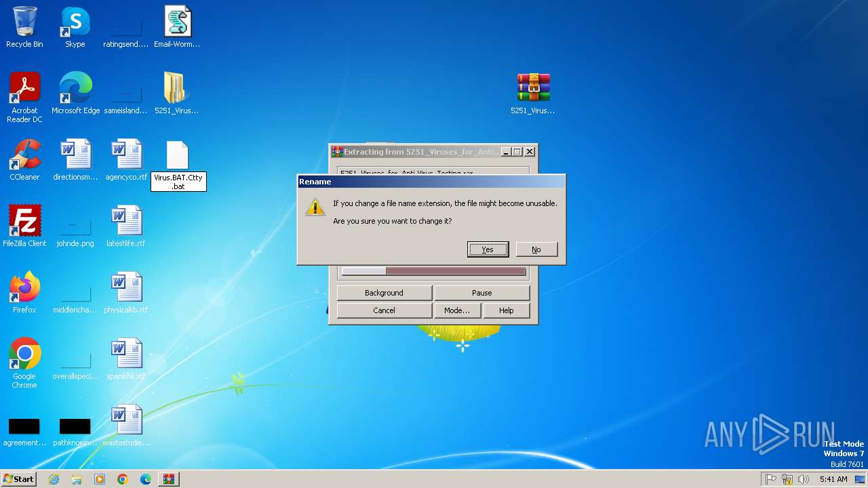Decline the extension change with No
The width and height of the screenshot is (868, 488).
(536, 249)
